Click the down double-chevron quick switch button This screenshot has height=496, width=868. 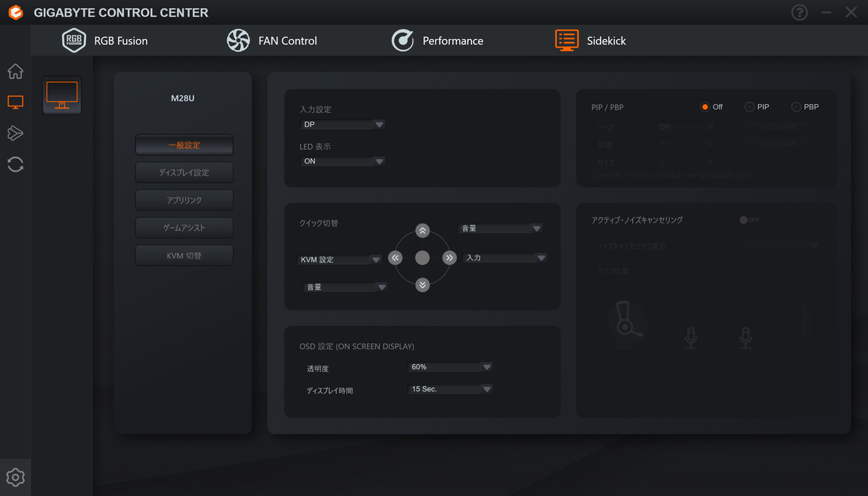click(423, 285)
